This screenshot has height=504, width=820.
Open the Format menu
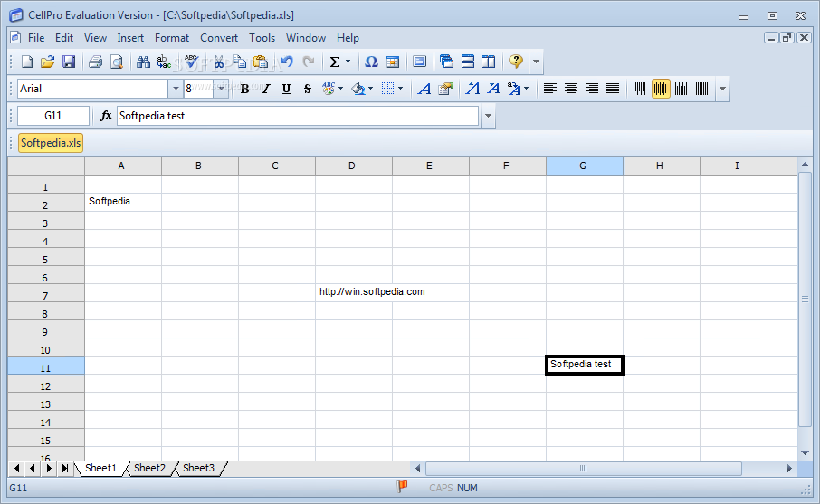point(172,38)
